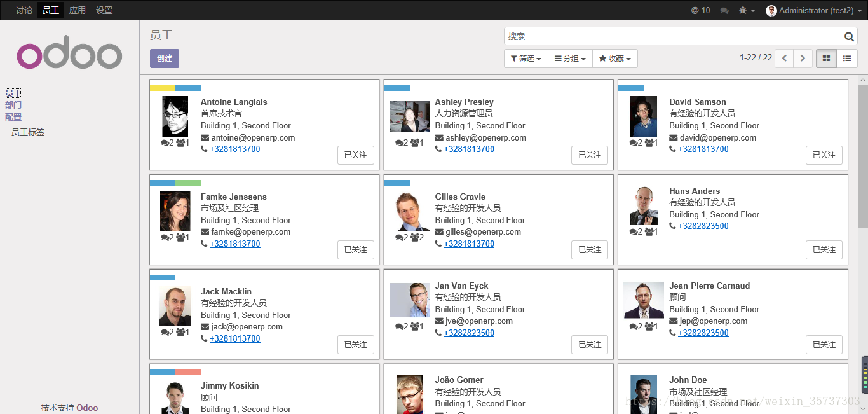Go to next page arrow
Image resolution: width=868 pixels, height=414 pixels.
point(803,59)
